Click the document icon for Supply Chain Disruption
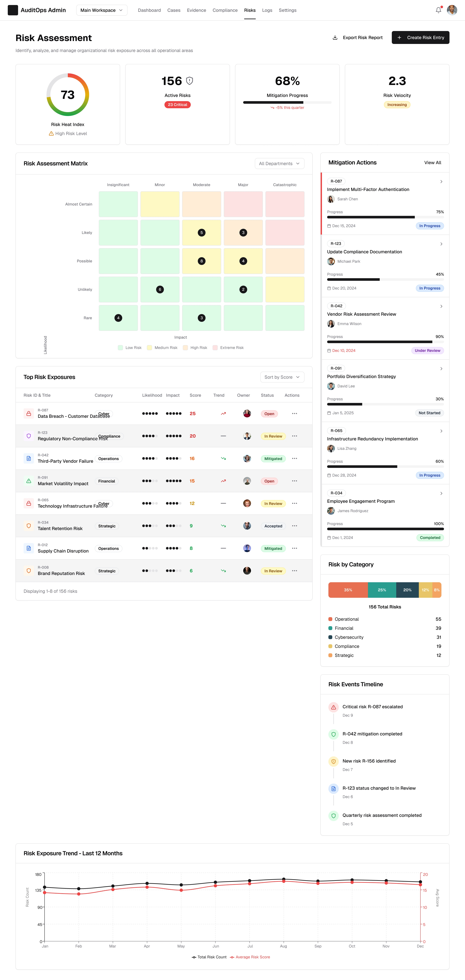 [x=29, y=548]
